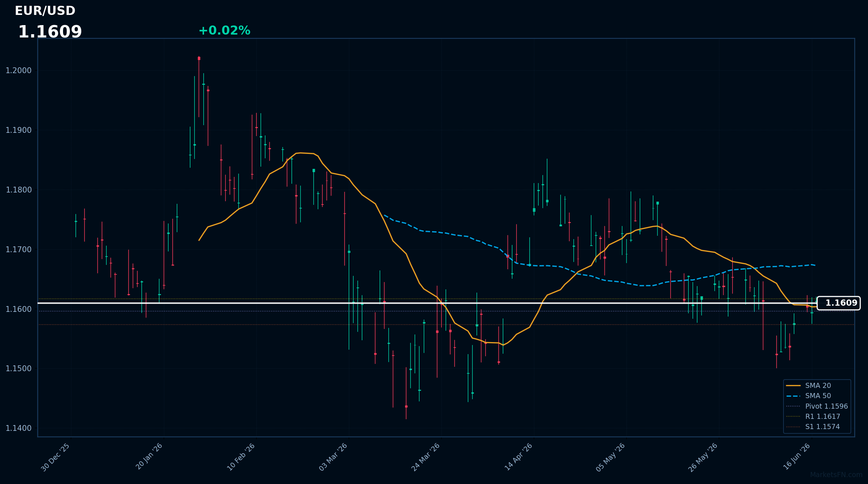
Task: Click the 1.1600 y-axis label
Action: (x=19, y=309)
